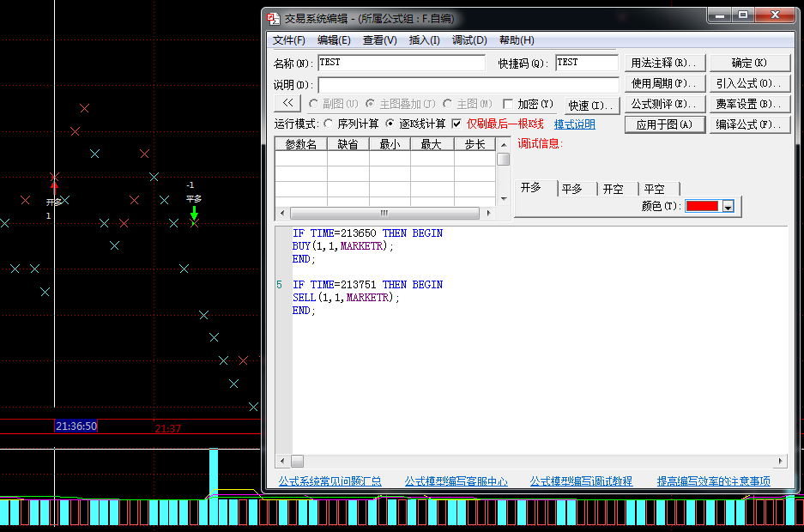Click the 参数名 column header

point(301,144)
